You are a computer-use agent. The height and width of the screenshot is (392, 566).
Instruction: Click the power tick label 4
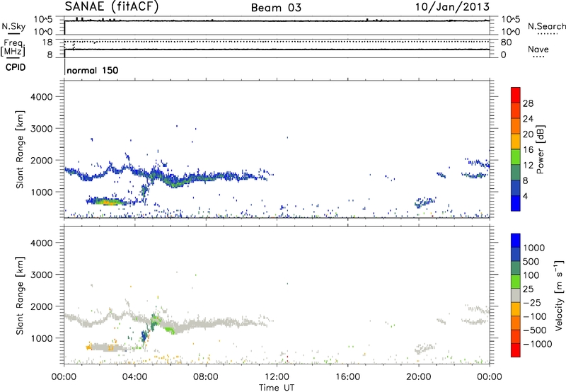coord(525,196)
